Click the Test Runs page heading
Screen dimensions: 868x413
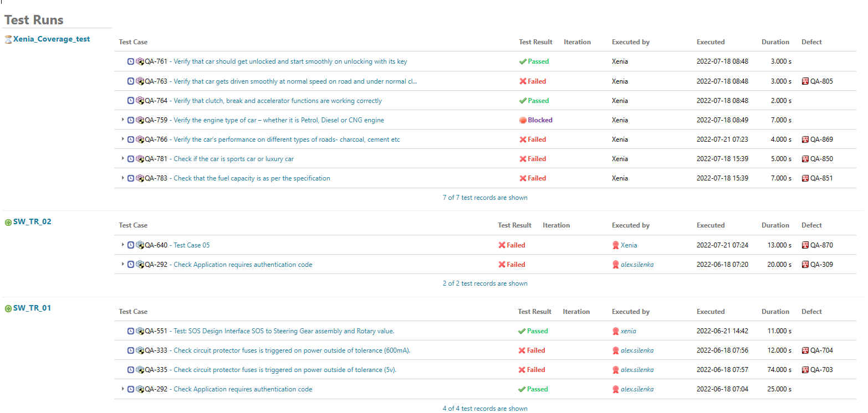pos(34,20)
